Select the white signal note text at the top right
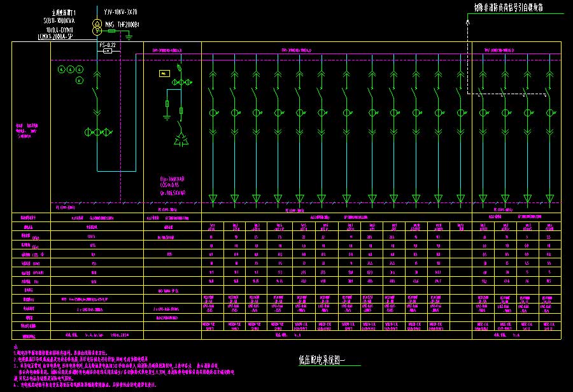Image resolution: width=573 pixels, height=392 pixels. (x=509, y=7)
